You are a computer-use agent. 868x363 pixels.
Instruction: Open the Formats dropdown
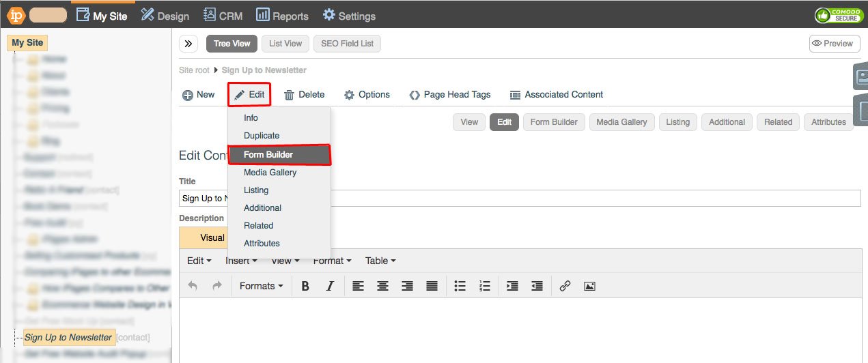(x=261, y=287)
